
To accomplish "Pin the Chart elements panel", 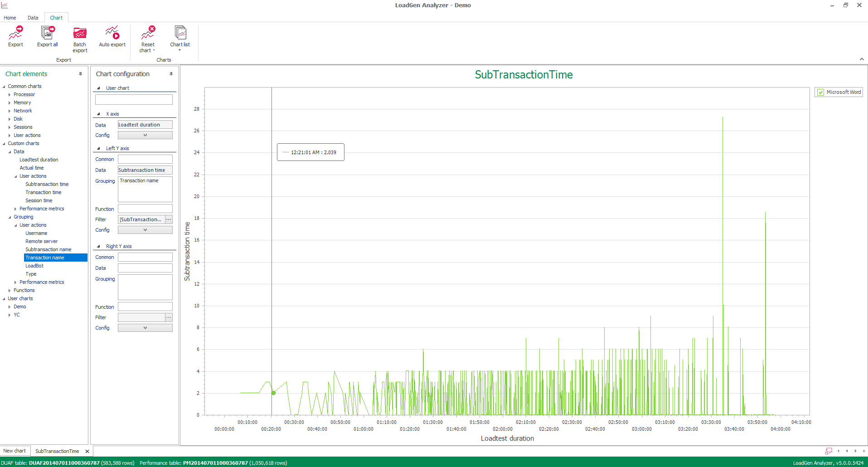I will (81, 74).
